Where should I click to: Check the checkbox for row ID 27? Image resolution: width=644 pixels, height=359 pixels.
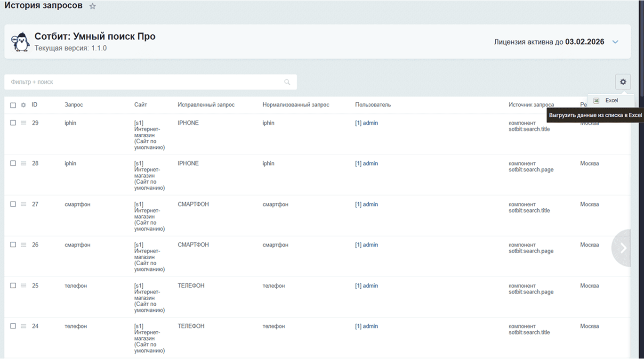13,204
